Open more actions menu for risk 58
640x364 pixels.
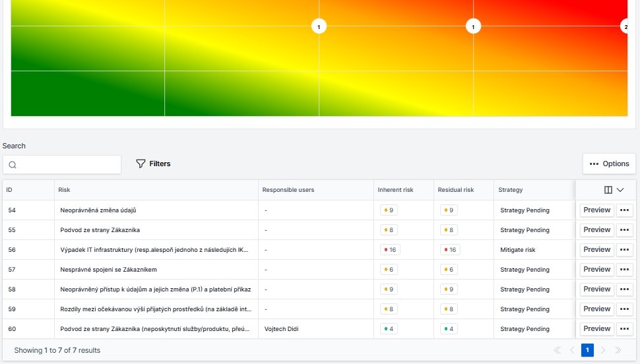click(x=624, y=289)
